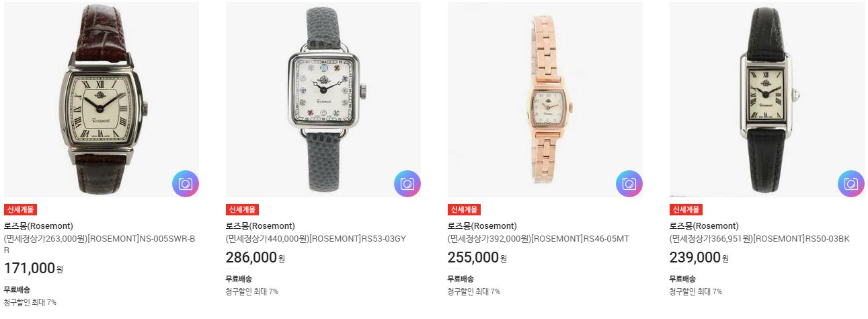This screenshot has width=868, height=319.
Task: Open the gray strap square watch image
Action: (323, 100)
